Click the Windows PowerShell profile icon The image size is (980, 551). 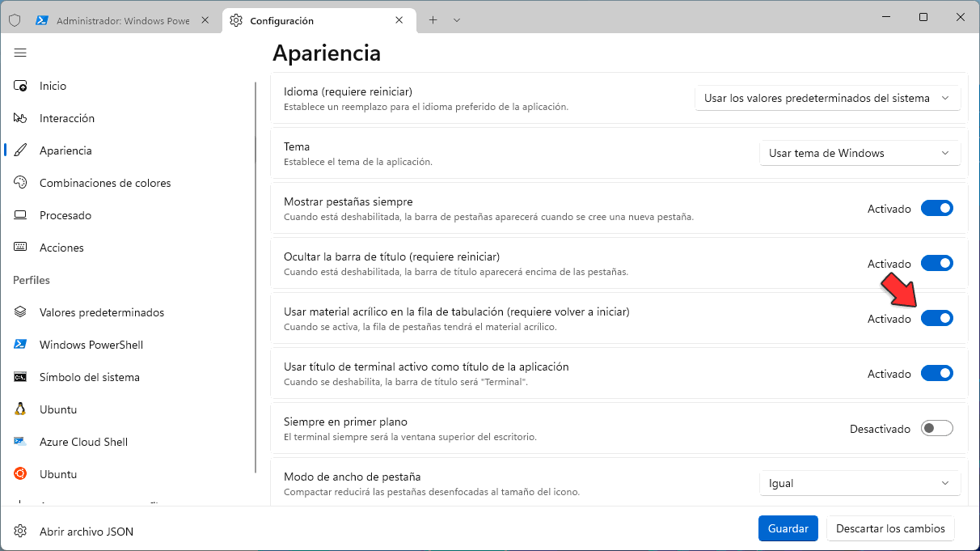click(x=21, y=345)
